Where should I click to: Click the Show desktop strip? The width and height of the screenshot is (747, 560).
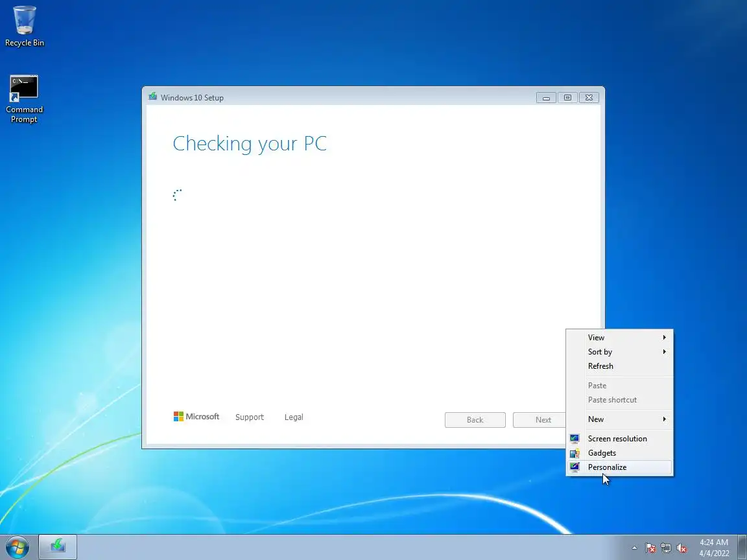[x=742, y=547]
